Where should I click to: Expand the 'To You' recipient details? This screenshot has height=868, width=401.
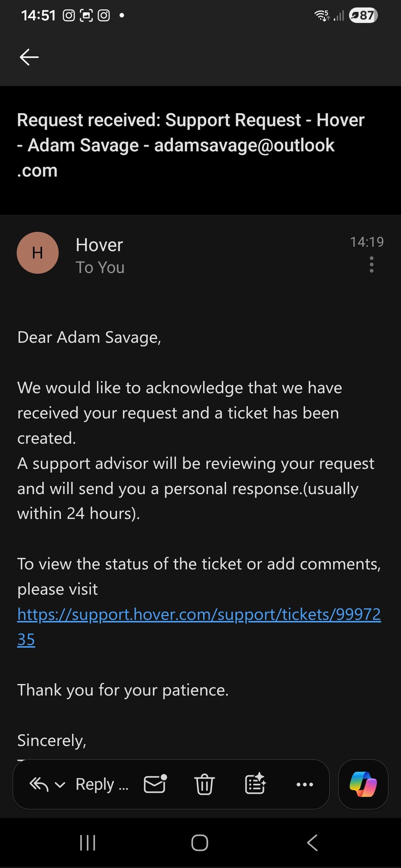click(x=100, y=268)
